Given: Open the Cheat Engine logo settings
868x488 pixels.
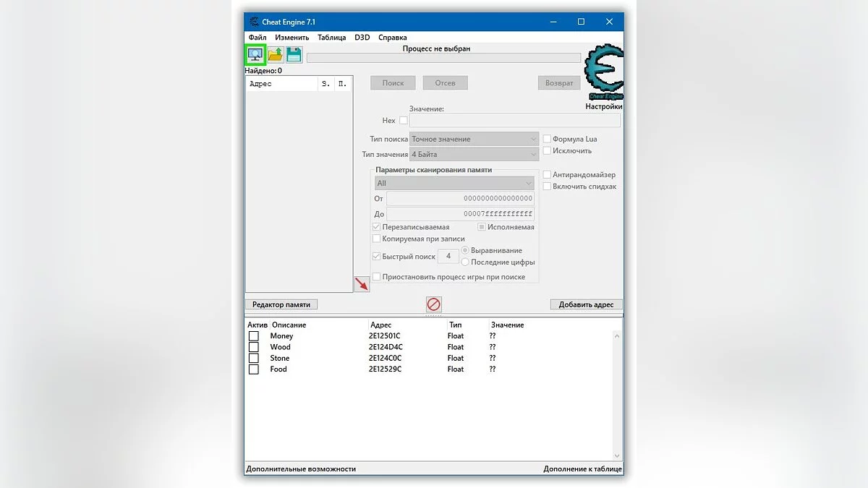Looking at the screenshot, I should [x=604, y=72].
